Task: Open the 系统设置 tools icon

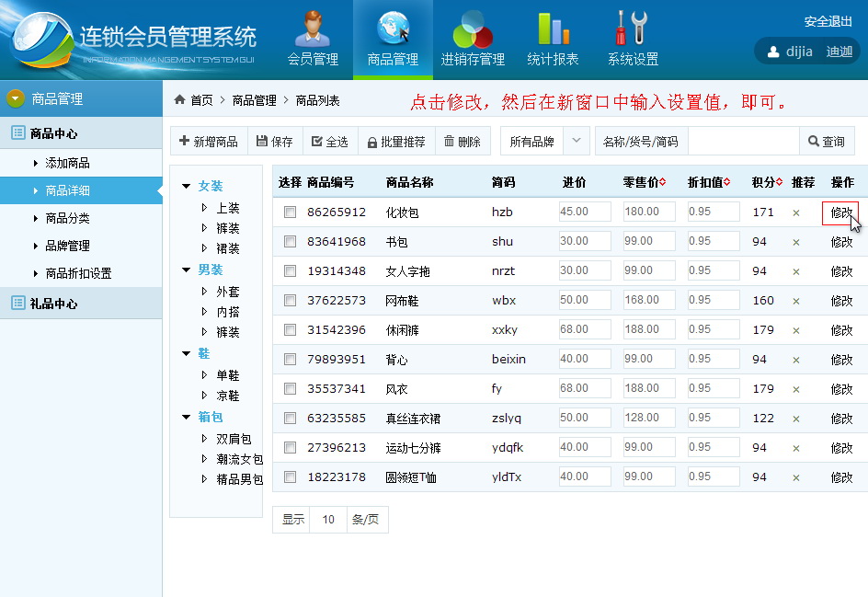Action: click(x=633, y=28)
